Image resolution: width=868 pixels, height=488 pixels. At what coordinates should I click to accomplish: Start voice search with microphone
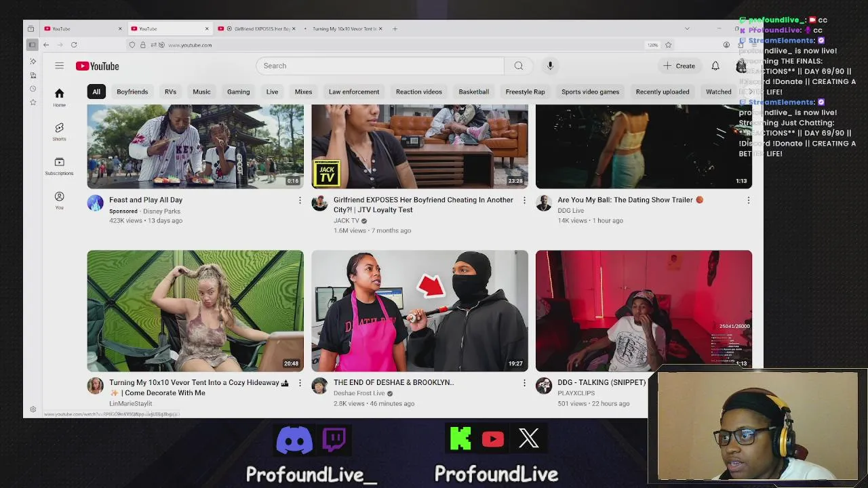click(x=550, y=66)
